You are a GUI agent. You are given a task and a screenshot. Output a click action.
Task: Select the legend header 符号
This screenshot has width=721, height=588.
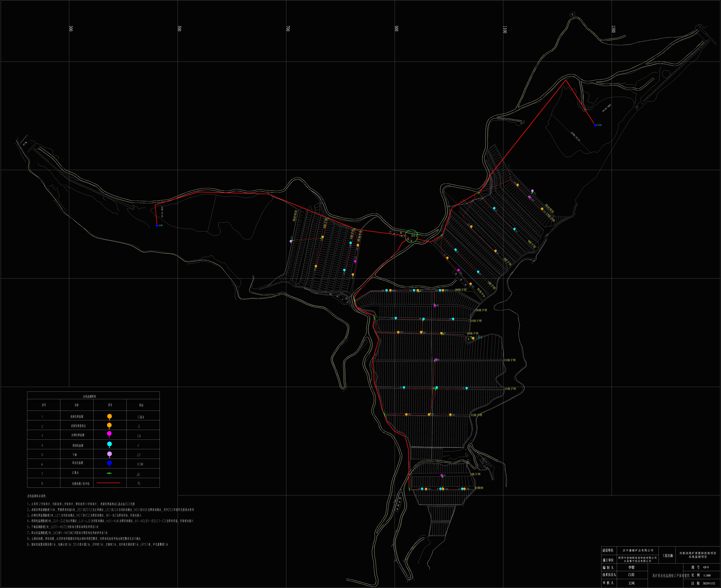click(110, 405)
